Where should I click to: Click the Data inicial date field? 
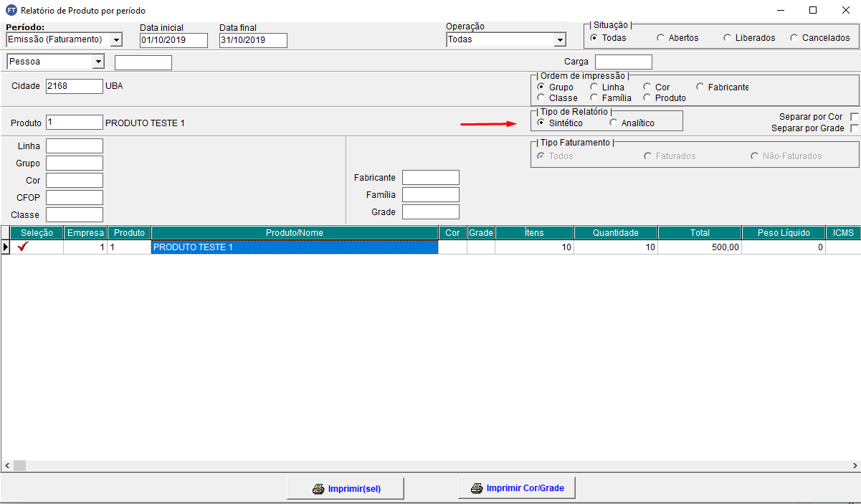pos(173,40)
